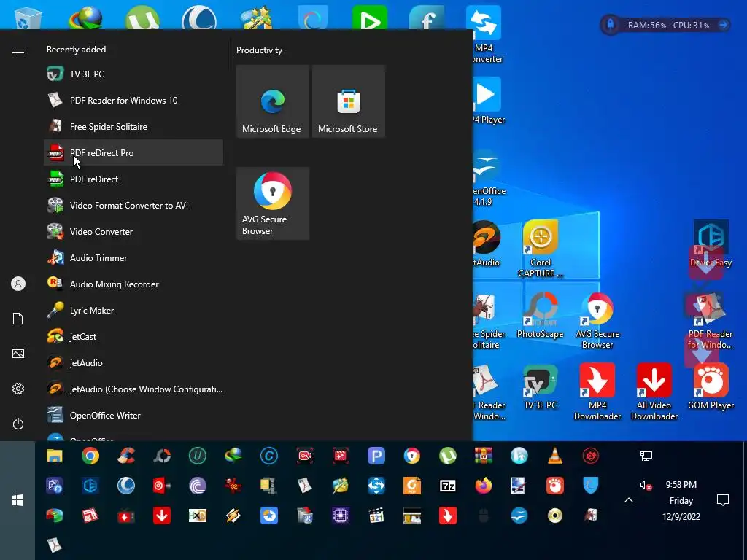Viewport: 747px width, 560px height.
Task: Launch Lyric Maker from the app list
Action: (x=133, y=311)
